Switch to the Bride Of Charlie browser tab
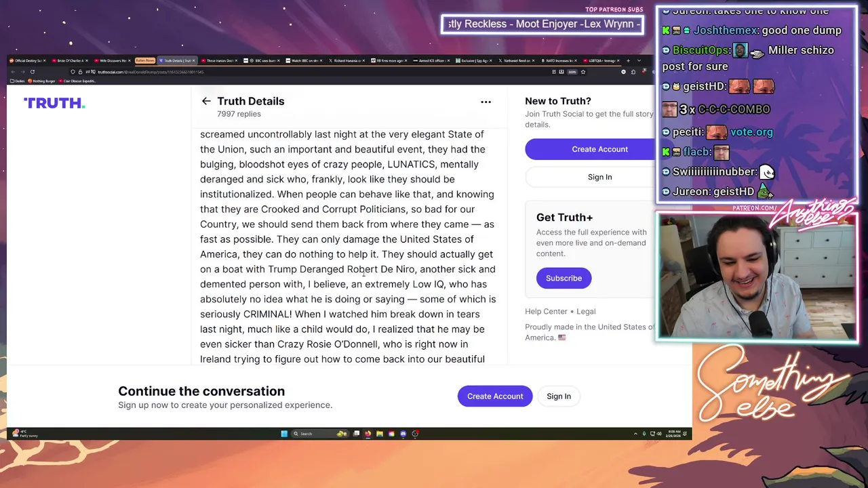 [71, 60]
